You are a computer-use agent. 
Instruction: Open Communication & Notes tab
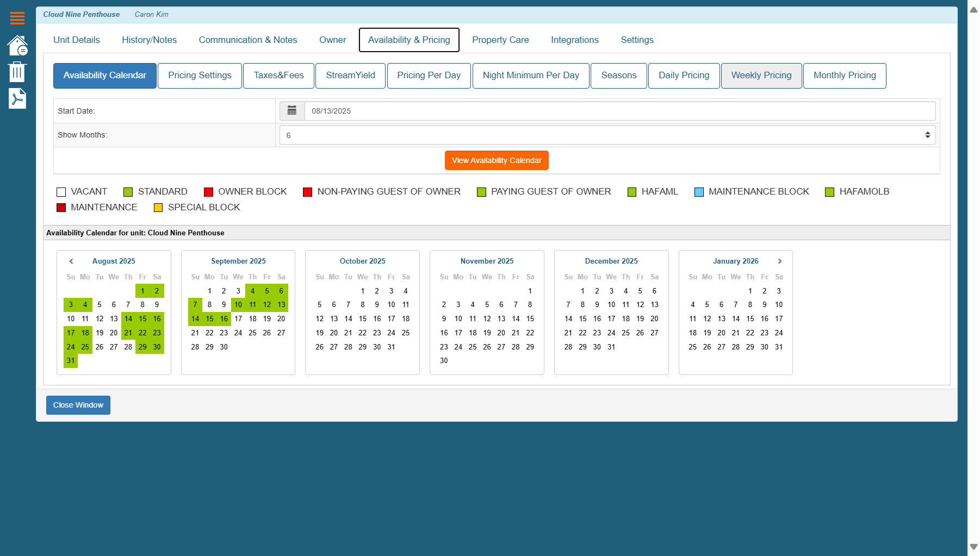[x=248, y=40]
